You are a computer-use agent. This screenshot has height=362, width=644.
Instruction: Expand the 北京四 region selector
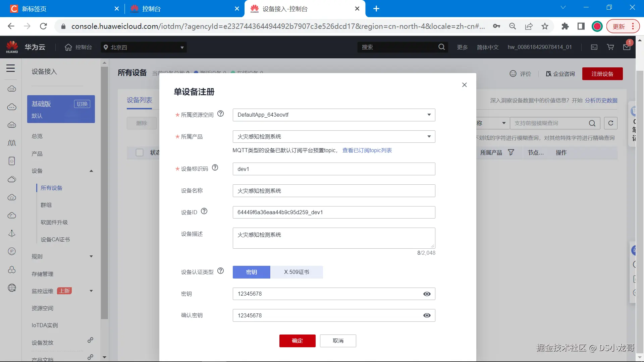pyautogui.click(x=144, y=47)
